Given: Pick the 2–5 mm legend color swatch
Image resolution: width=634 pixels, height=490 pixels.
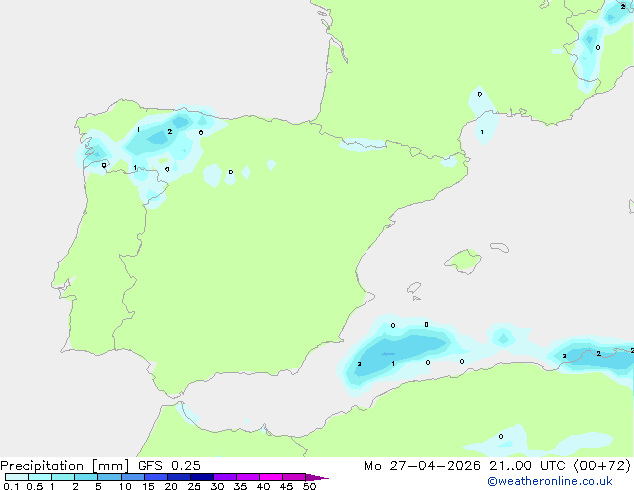Looking at the screenshot, I should [x=86, y=477].
